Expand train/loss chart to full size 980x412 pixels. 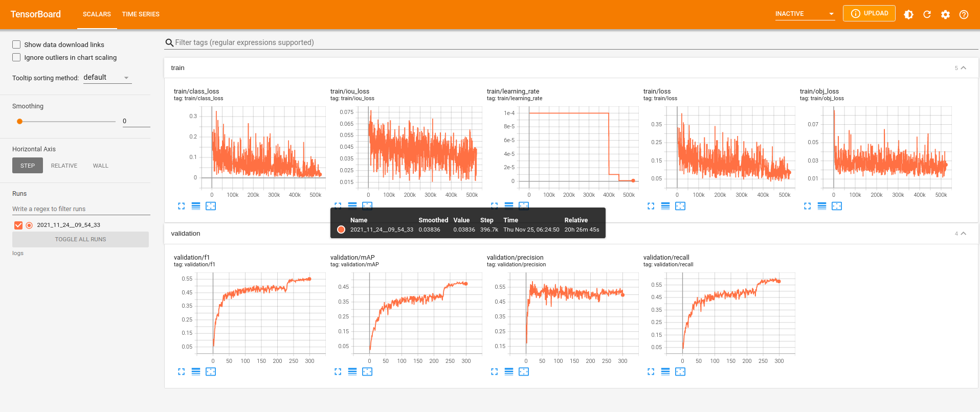point(651,206)
